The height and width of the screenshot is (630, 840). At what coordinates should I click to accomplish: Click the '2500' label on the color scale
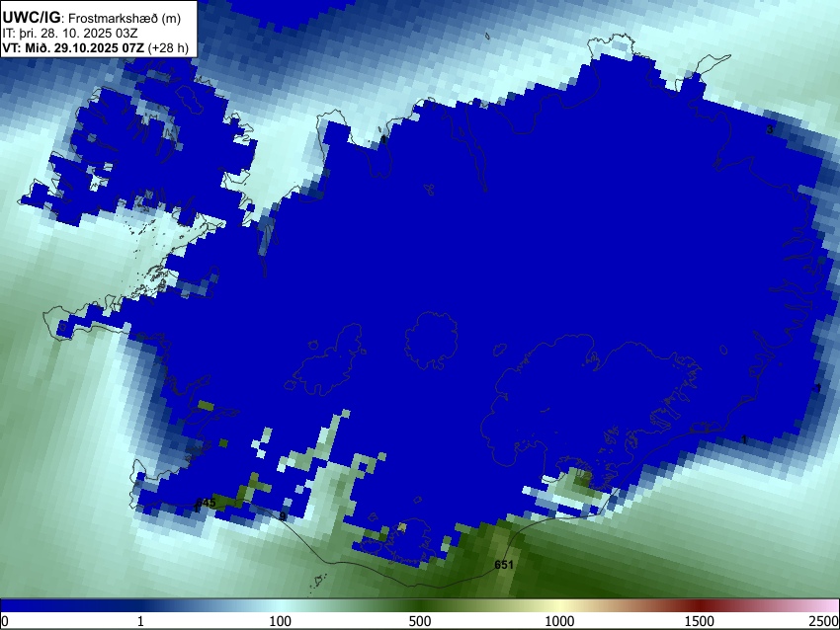824,621
